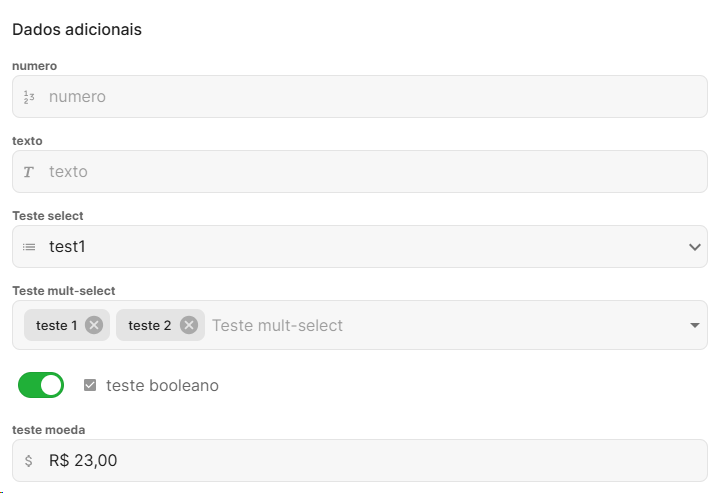The height and width of the screenshot is (493, 717).
Task: Click the T text icon in texto field
Action: click(x=29, y=172)
